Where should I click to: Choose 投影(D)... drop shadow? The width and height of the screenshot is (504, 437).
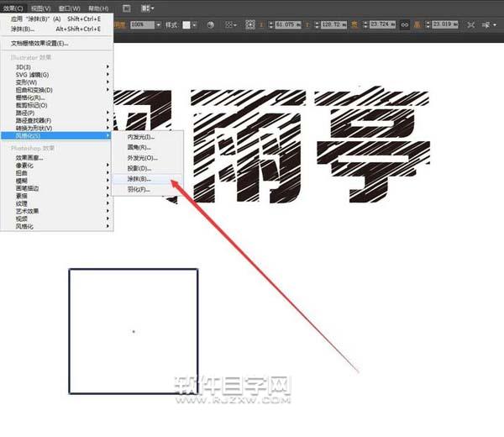click(148, 169)
